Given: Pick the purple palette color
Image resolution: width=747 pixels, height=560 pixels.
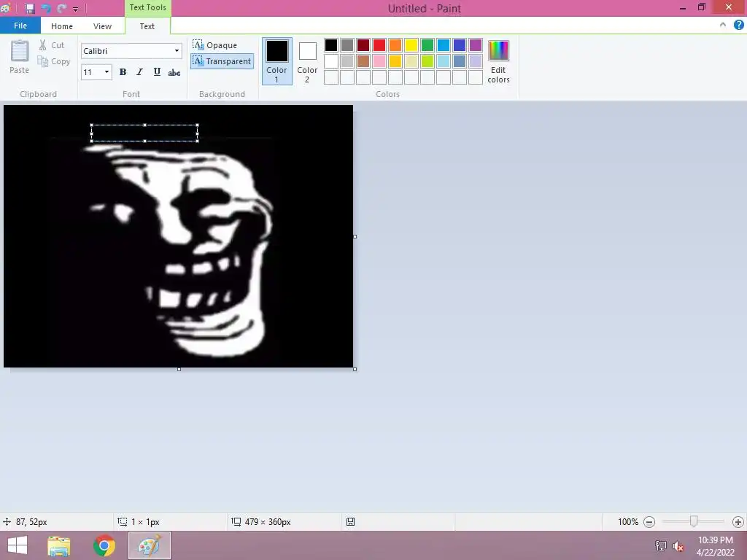Looking at the screenshot, I should 476,45.
